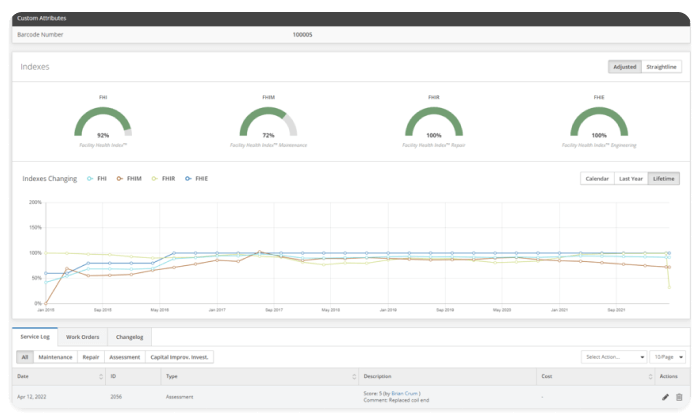700x420 pixels.
Task: Open the Brian Crum link in Description
Action: [405, 393]
